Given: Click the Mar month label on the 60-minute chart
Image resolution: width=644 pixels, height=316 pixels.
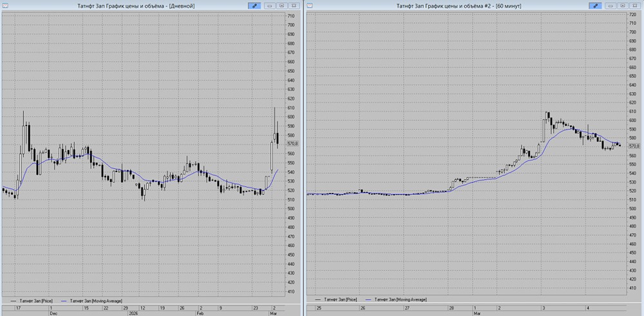Looking at the screenshot, I should (x=477, y=313).
